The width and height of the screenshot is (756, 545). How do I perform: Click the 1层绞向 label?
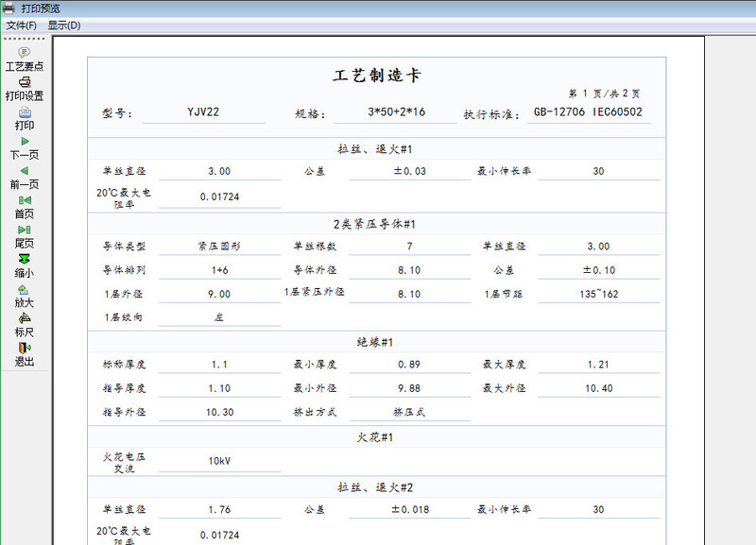coord(124,317)
